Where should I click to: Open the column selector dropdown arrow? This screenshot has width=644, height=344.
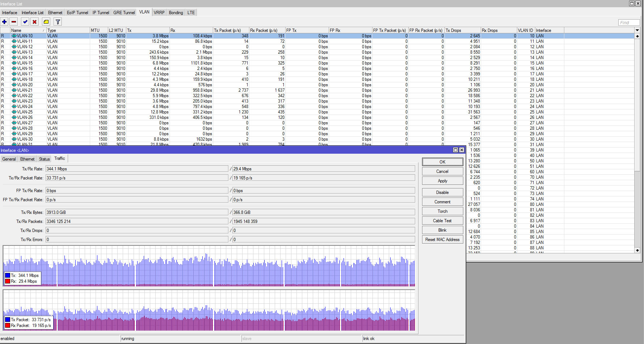coord(637,30)
